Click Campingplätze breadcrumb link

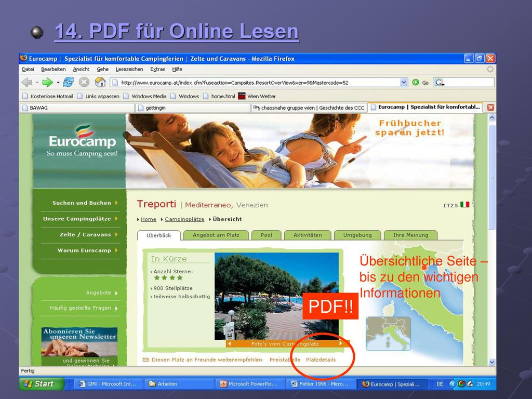coord(184,219)
